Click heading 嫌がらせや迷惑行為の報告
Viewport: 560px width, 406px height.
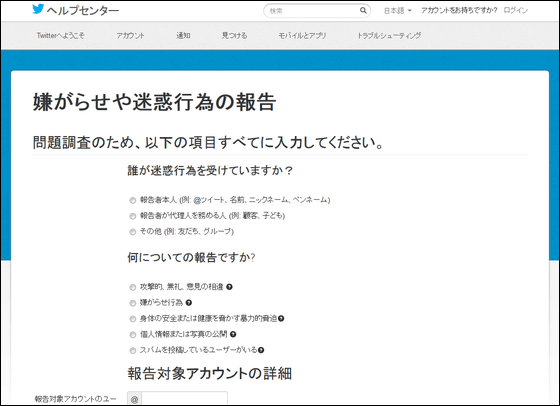[x=154, y=102]
